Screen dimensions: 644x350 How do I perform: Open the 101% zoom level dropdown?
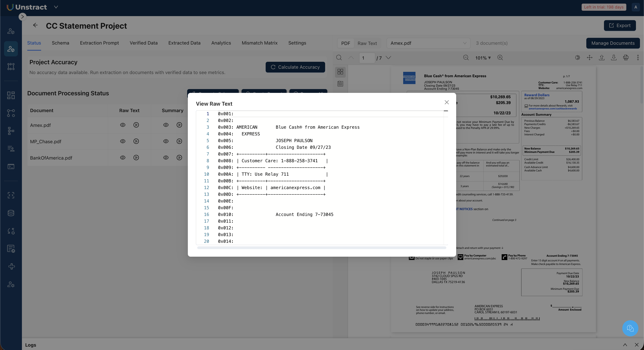click(x=483, y=58)
